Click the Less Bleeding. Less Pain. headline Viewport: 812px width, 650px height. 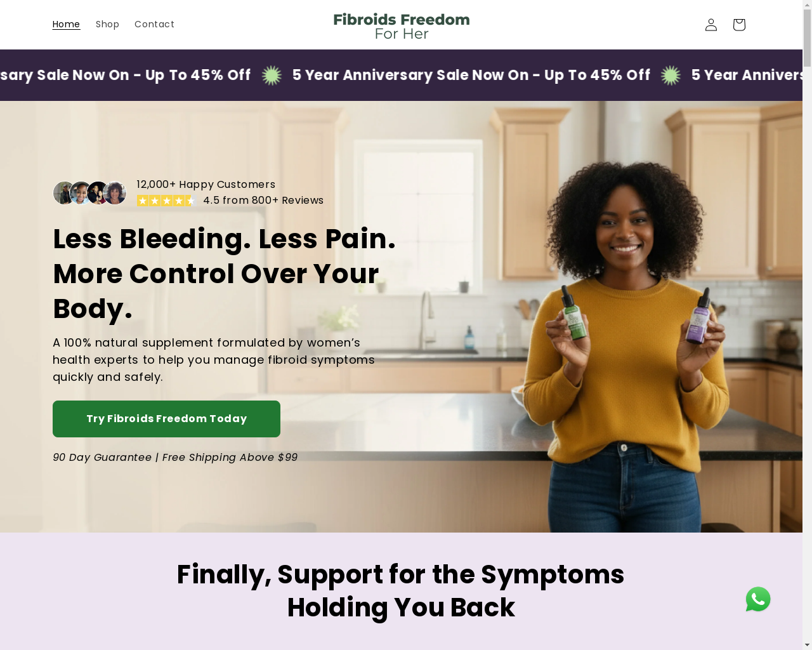pyautogui.click(x=224, y=274)
